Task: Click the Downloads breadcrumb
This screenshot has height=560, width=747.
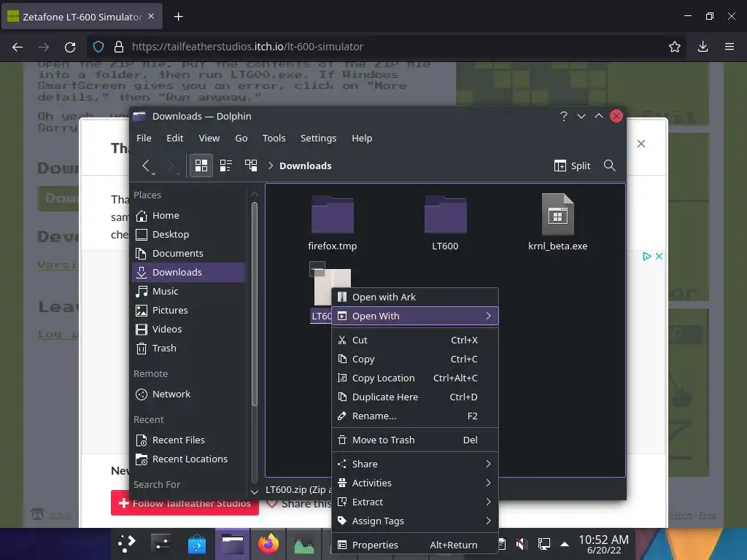Action: click(306, 166)
